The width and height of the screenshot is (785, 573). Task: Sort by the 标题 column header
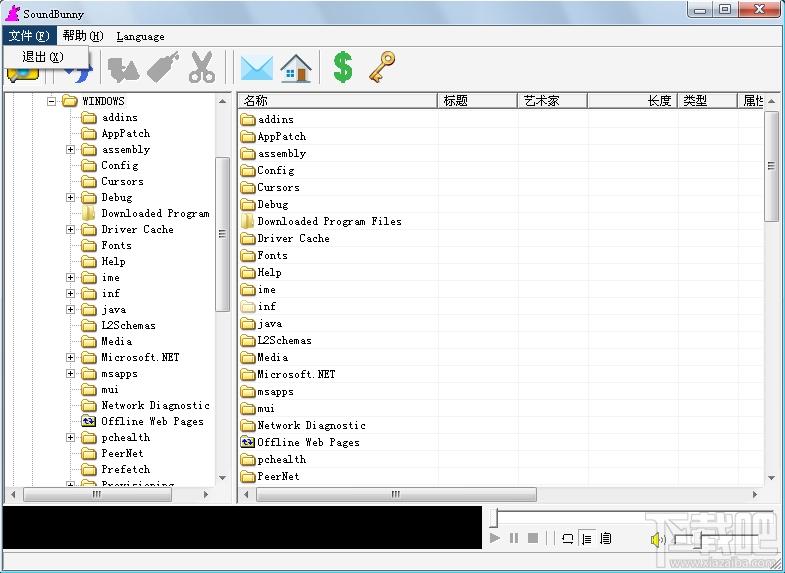[478, 101]
